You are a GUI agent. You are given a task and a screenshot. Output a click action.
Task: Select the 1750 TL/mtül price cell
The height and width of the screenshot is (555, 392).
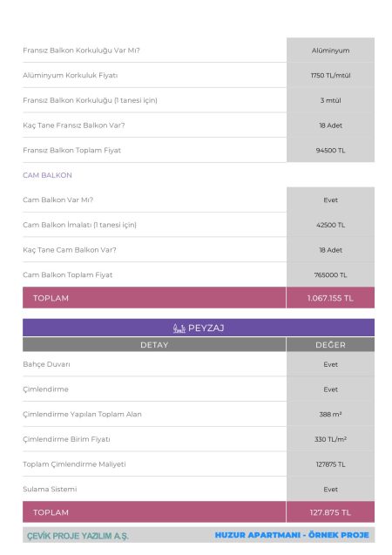pos(330,76)
